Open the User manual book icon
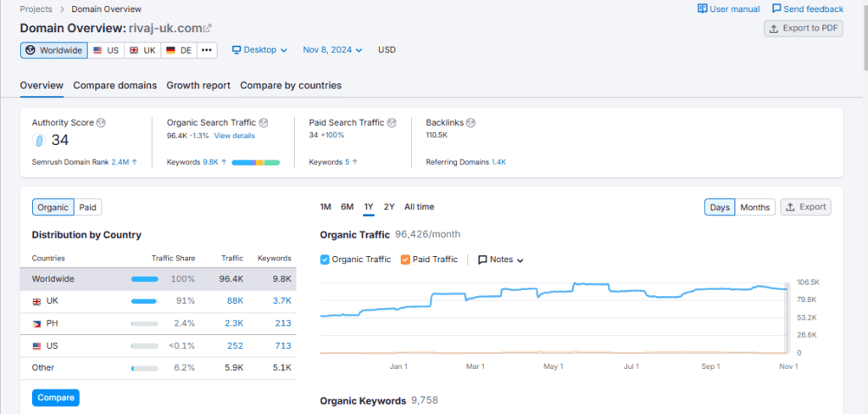 point(702,9)
